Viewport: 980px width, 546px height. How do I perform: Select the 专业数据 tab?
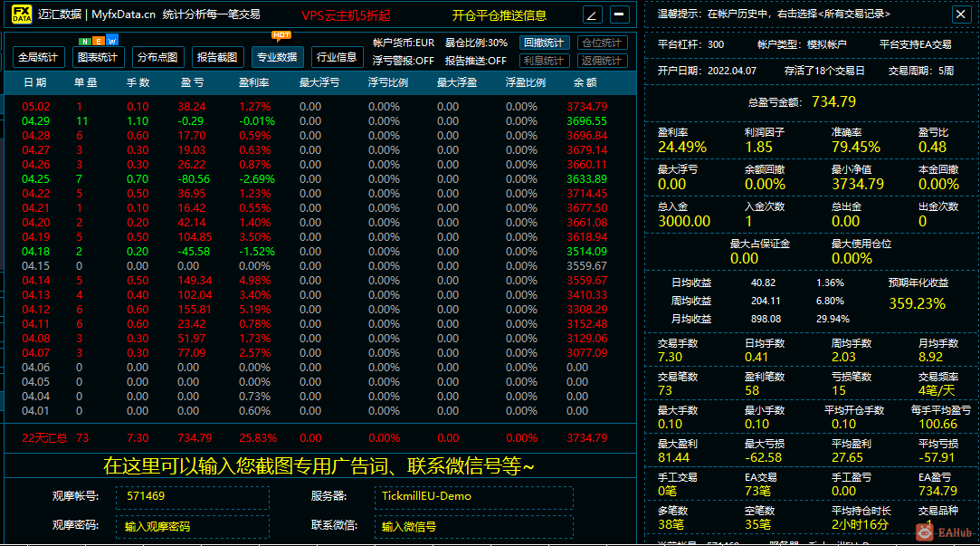(277, 57)
